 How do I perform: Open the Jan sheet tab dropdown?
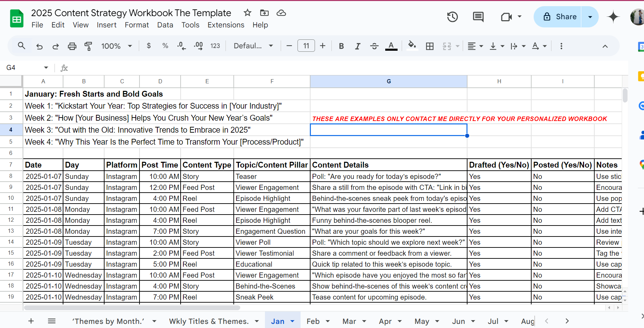pyautogui.click(x=292, y=321)
